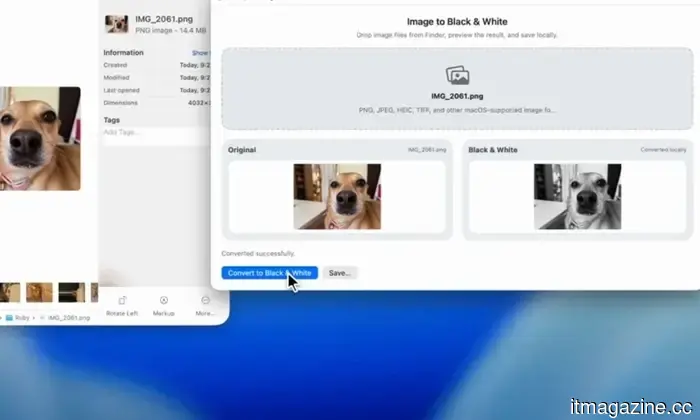Image resolution: width=700 pixels, height=420 pixels.
Task: Select the Original preview dog thumbnail
Action: pyautogui.click(x=337, y=196)
